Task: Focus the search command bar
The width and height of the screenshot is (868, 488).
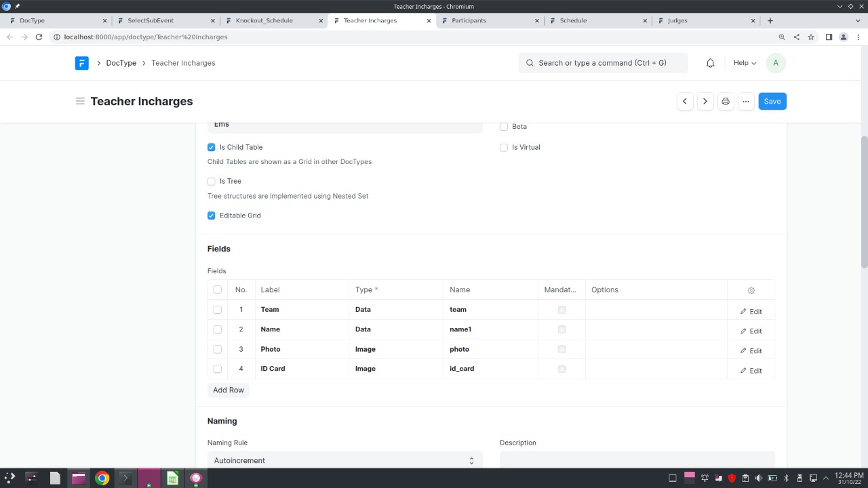Action: [603, 63]
